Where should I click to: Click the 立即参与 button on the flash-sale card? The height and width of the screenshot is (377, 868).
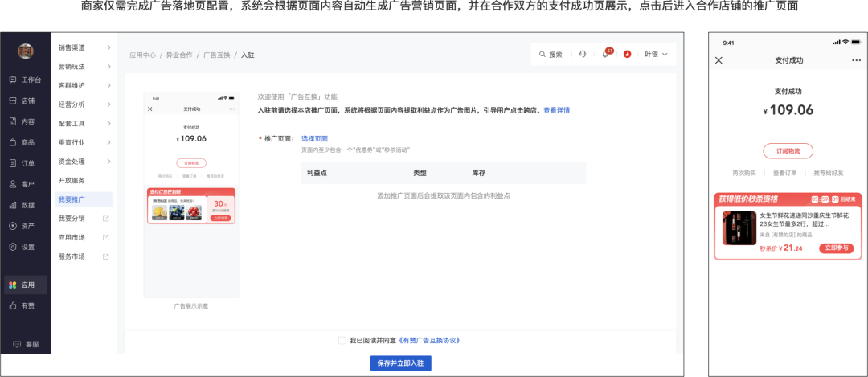click(x=836, y=248)
